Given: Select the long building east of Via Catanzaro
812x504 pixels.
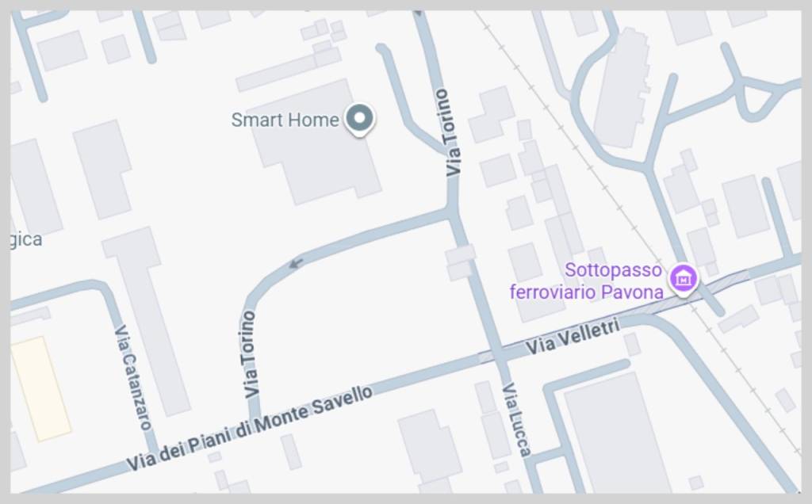Looking at the screenshot, I should (x=146, y=321).
